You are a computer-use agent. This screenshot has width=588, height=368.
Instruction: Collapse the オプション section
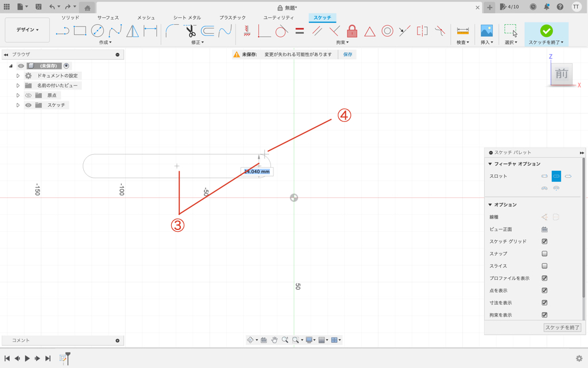490,205
